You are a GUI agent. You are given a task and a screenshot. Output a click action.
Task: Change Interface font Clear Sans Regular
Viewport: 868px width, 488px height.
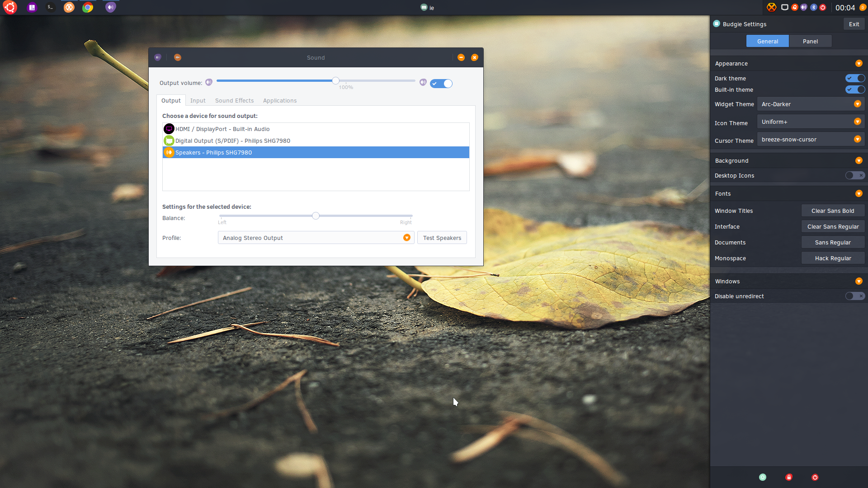point(833,226)
